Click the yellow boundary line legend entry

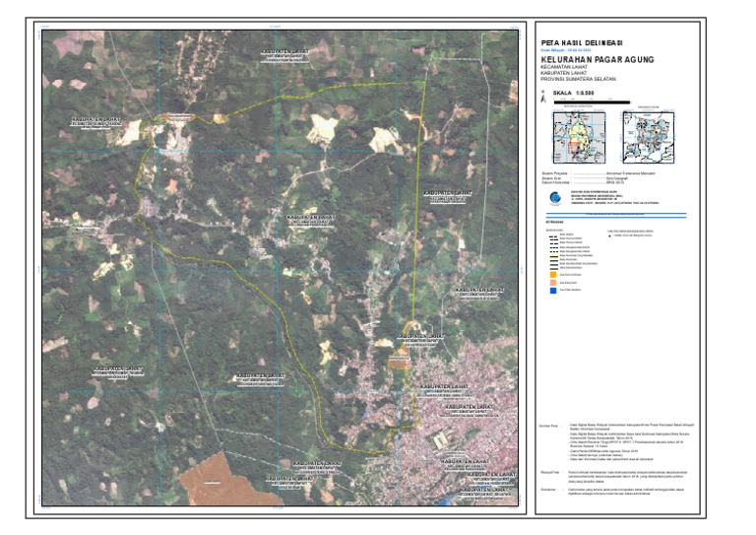pos(572,256)
